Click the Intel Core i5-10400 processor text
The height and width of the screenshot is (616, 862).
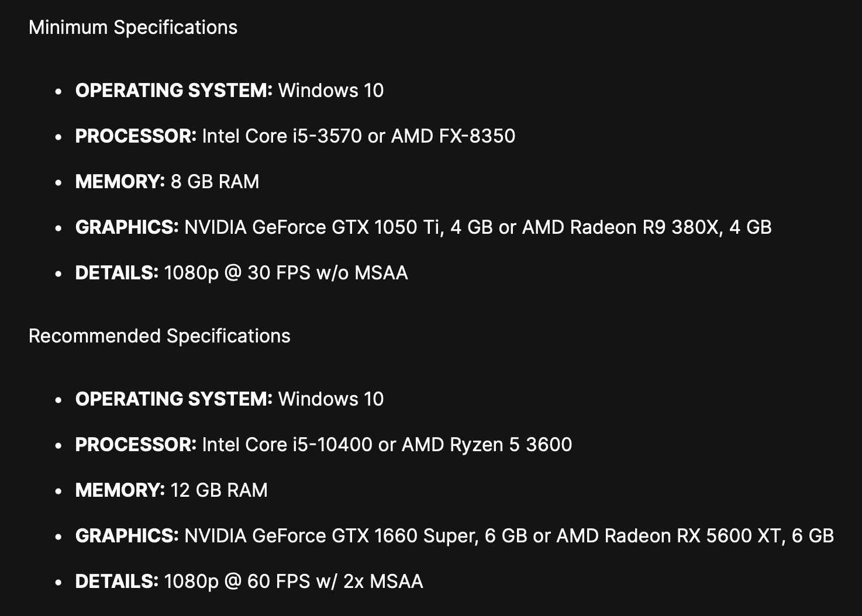[287, 445]
